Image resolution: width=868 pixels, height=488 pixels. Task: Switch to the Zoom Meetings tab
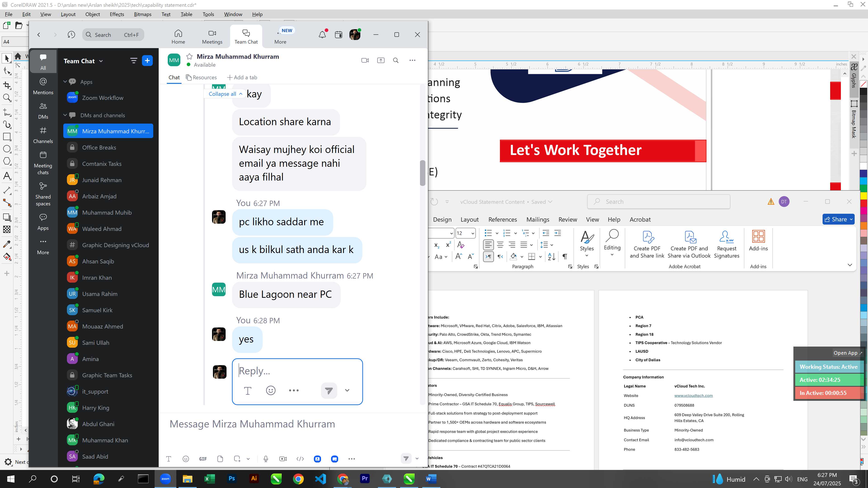coord(212,36)
